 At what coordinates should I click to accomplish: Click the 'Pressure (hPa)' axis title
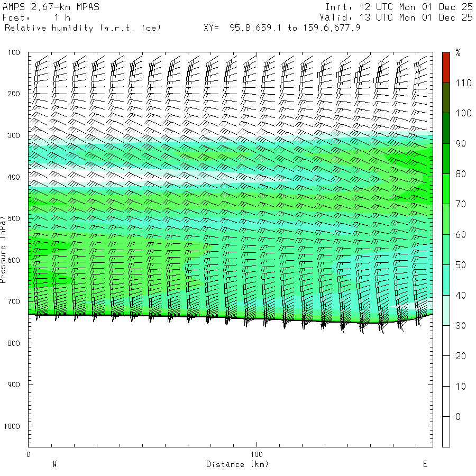click(3, 250)
